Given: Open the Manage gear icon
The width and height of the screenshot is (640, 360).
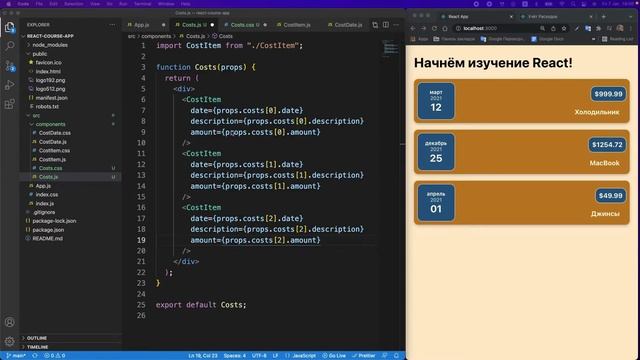Looking at the screenshot, I should 9,341.
